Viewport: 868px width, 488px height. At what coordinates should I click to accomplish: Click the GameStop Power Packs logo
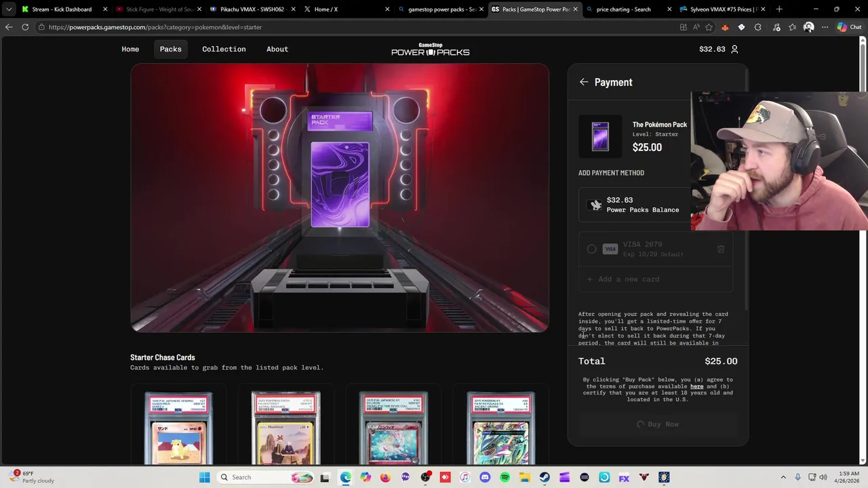430,49
